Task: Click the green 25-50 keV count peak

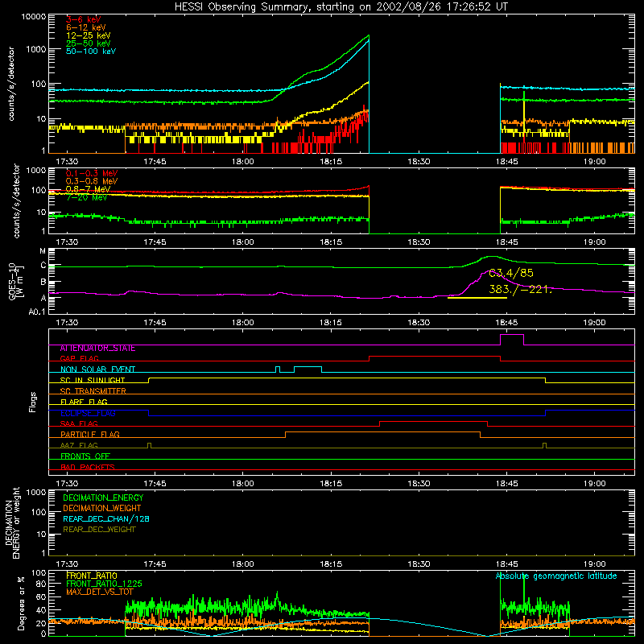Action: [x=368, y=35]
